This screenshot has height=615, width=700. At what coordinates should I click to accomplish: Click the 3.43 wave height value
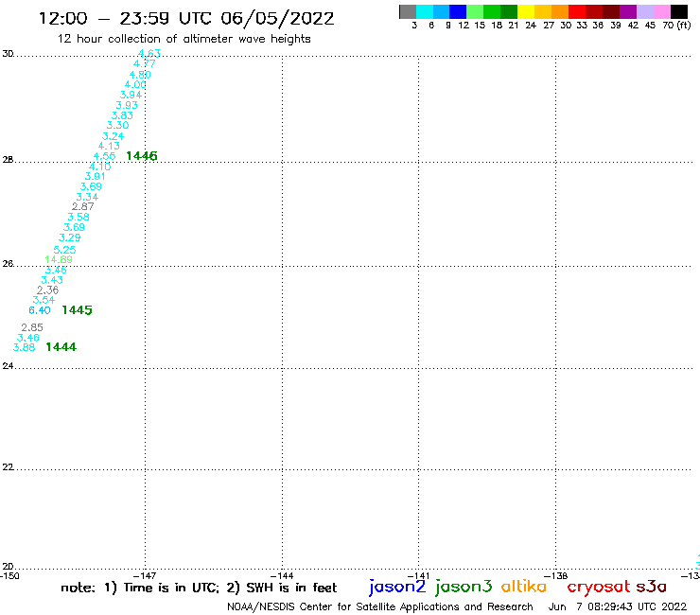coord(52,280)
